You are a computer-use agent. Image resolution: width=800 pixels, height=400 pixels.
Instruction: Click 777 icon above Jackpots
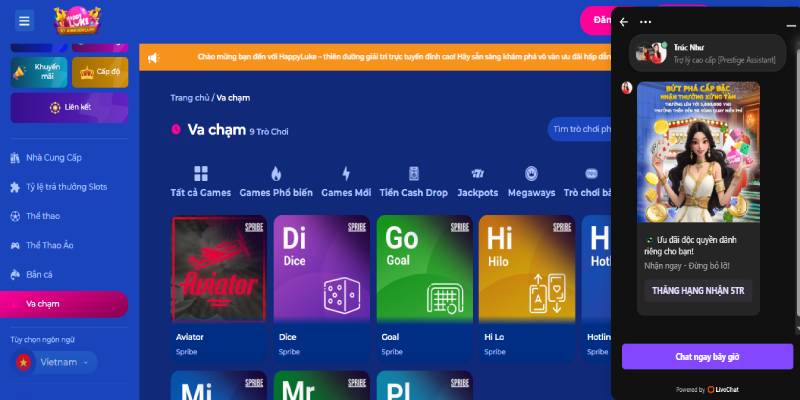[x=478, y=173]
